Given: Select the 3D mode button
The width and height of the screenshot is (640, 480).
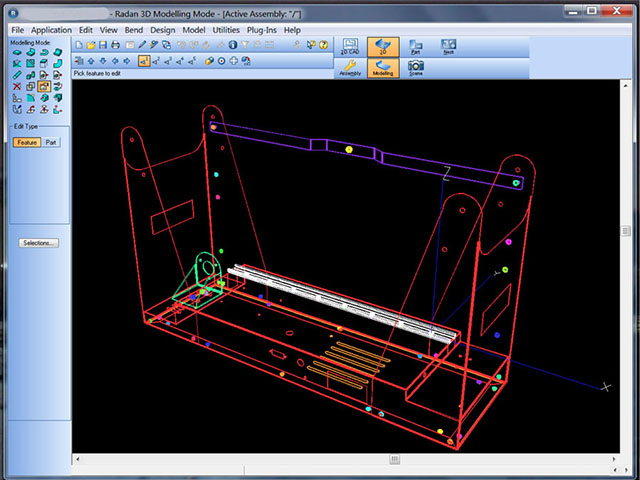Looking at the screenshot, I should (x=383, y=47).
